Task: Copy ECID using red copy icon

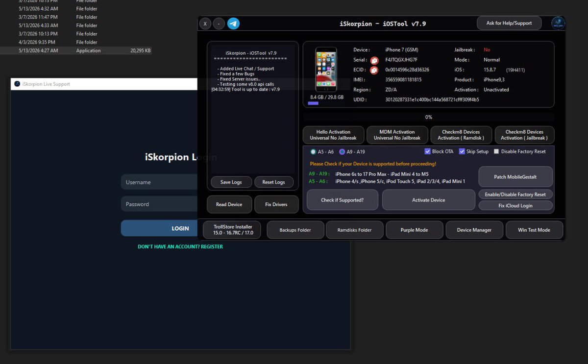Action: click(x=374, y=70)
